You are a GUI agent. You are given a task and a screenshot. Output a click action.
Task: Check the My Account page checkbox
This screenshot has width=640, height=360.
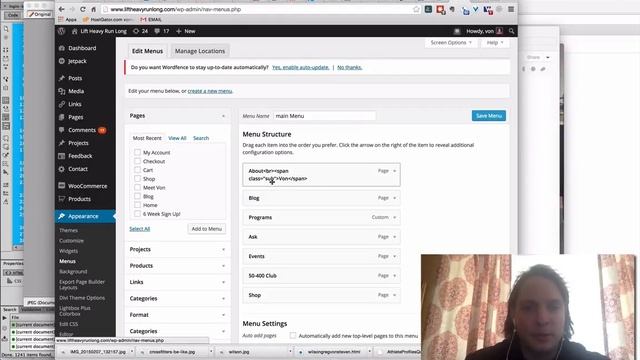(138, 152)
